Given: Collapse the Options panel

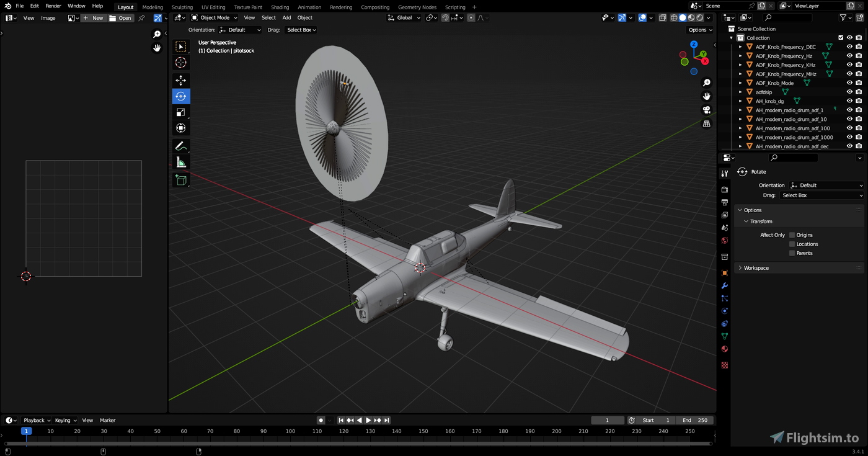Looking at the screenshot, I should pyautogui.click(x=740, y=210).
